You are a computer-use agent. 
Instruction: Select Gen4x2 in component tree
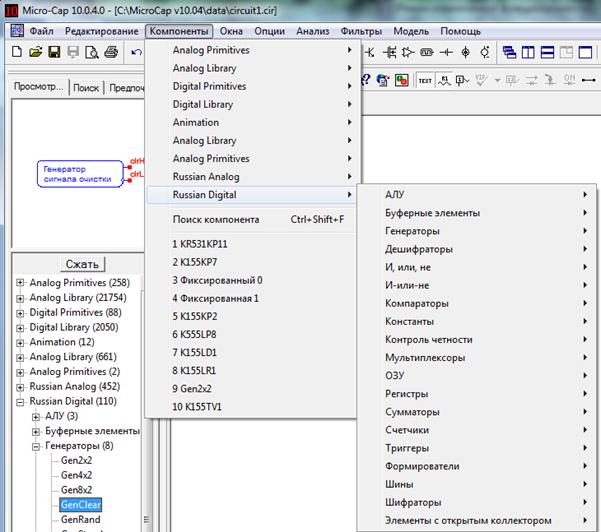point(76,475)
